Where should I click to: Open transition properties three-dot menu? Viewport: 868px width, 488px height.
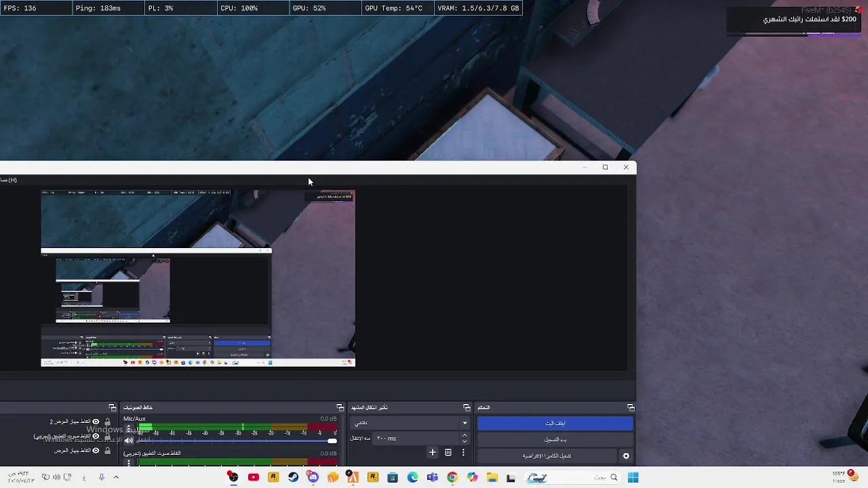click(464, 452)
